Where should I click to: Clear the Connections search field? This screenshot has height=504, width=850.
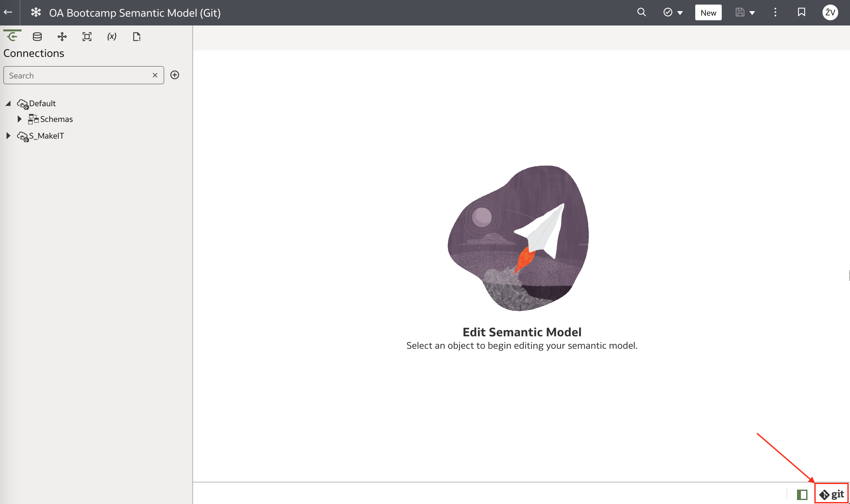click(155, 75)
